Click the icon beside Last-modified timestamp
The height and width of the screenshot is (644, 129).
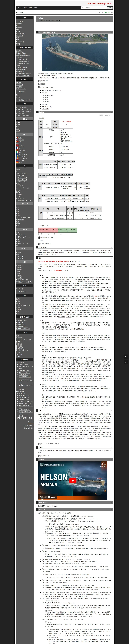click(59, 21)
